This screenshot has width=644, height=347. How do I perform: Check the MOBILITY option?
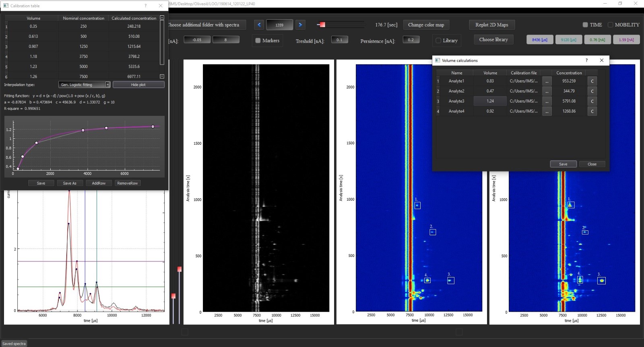[610, 25]
